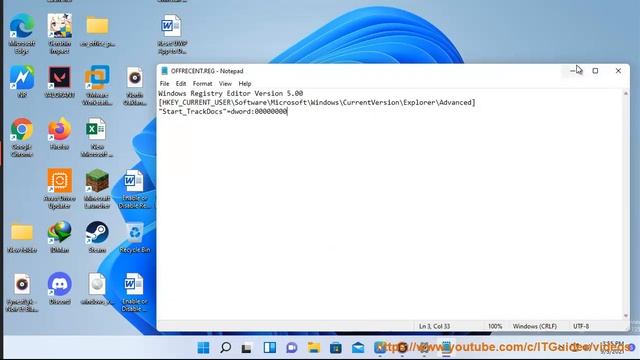Screen dimensions: 640x360
Task: Click the "Windows Registry Editor Version 5.00" line
Action: [231, 93]
